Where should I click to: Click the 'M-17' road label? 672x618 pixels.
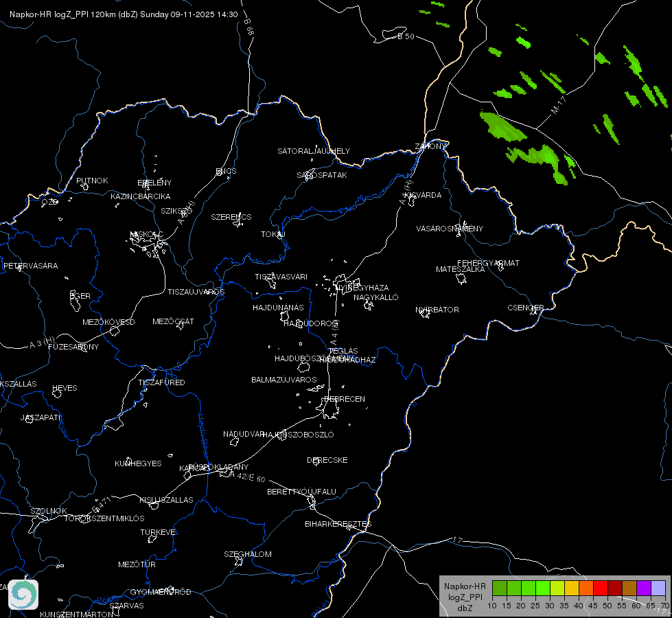coord(559,105)
